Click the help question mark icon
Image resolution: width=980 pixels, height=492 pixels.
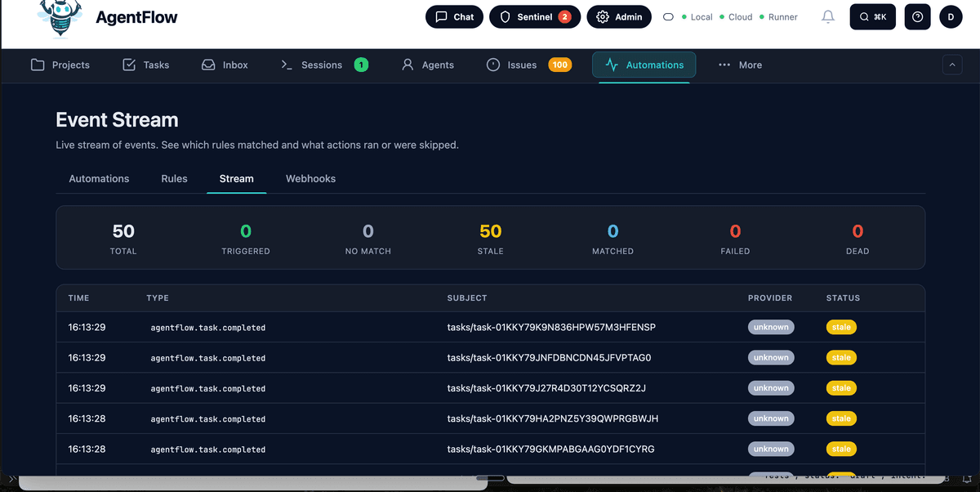(x=917, y=16)
